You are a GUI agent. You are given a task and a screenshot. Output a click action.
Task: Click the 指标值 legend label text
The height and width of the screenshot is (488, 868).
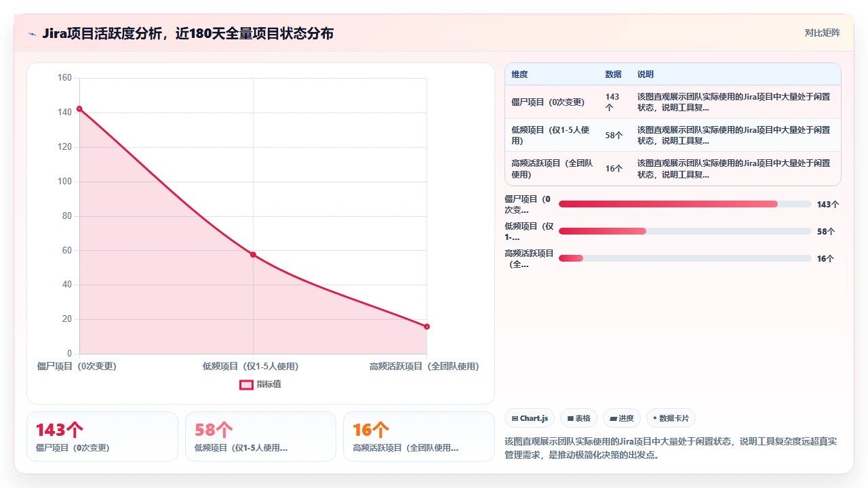pos(269,384)
